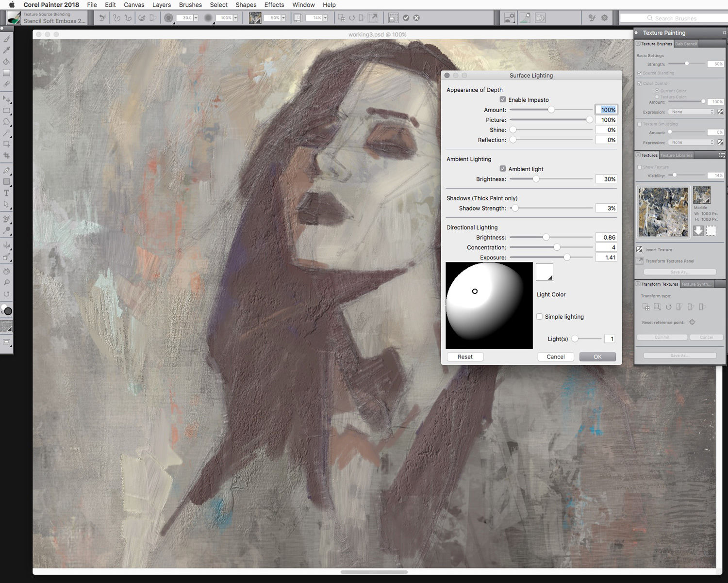This screenshot has width=728, height=583.
Task: Toggle the Ambient light checkbox
Action: coord(503,169)
